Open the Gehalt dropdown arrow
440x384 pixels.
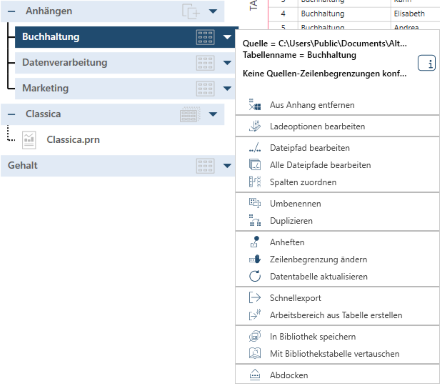227,166
